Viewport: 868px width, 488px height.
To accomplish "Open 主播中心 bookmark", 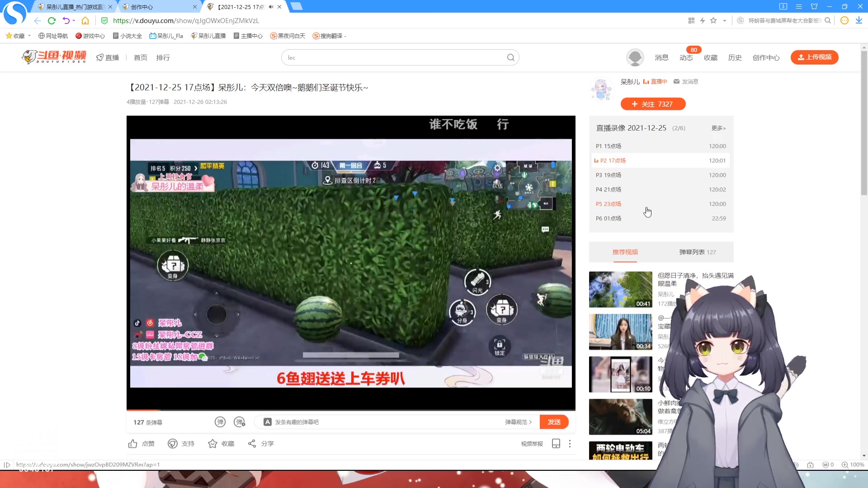I will tap(248, 36).
